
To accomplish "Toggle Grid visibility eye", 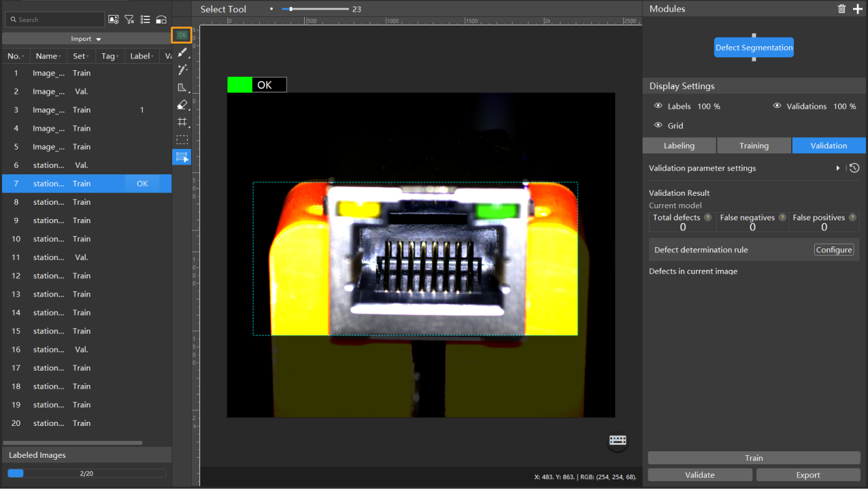I will coord(658,126).
